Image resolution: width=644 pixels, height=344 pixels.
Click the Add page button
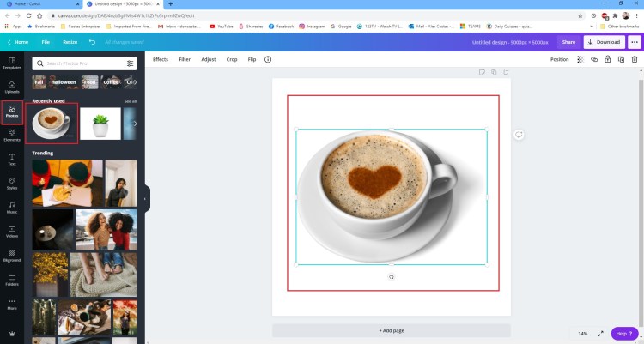[391, 330]
